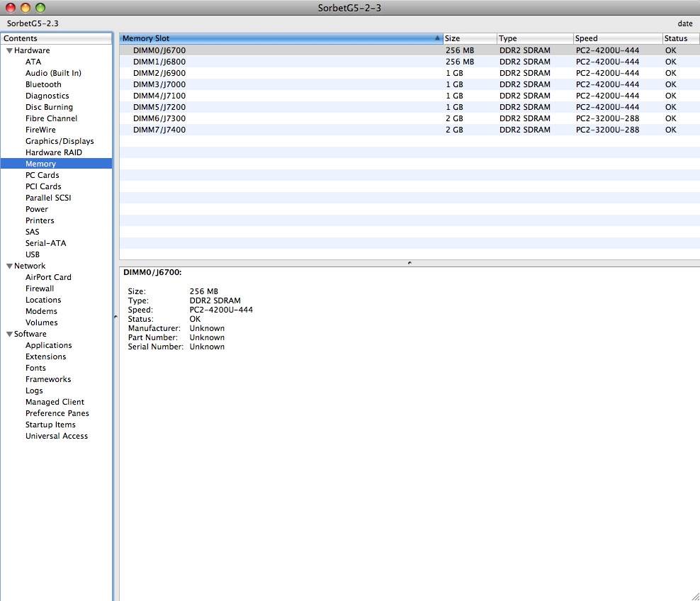Viewport: 700px width, 601px height.
Task: Open Volumes entry
Action: (x=42, y=323)
